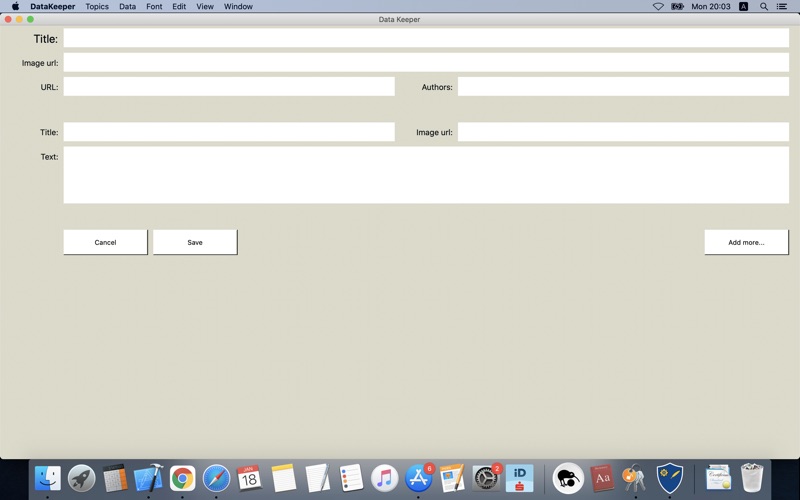Click the green zoom window button
Image resolution: width=800 pixels, height=500 pixels.
point(31,19)
